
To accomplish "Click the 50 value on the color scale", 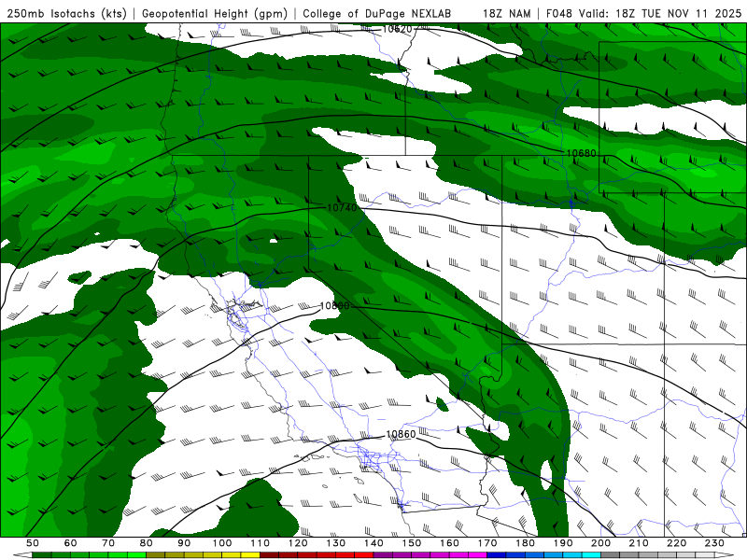I will [33, 543].
